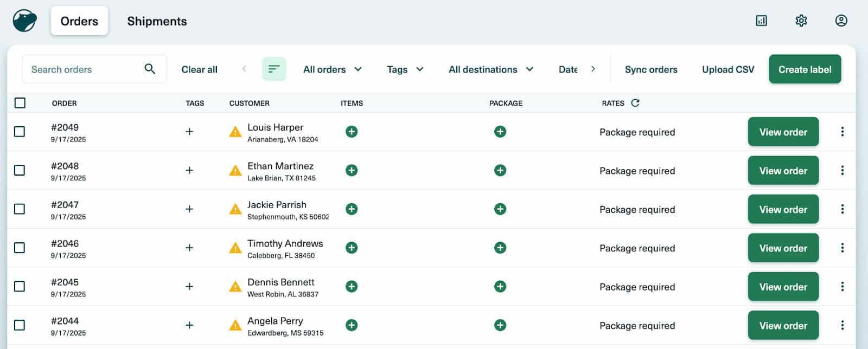Click the Create label button
The width and height of the screenshot is (868, 349).
[805, 69]
